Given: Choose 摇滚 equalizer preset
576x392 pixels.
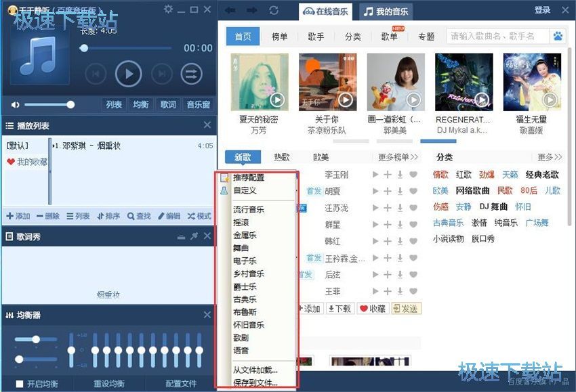Looking at the screenshot, I should pos(241,223).
